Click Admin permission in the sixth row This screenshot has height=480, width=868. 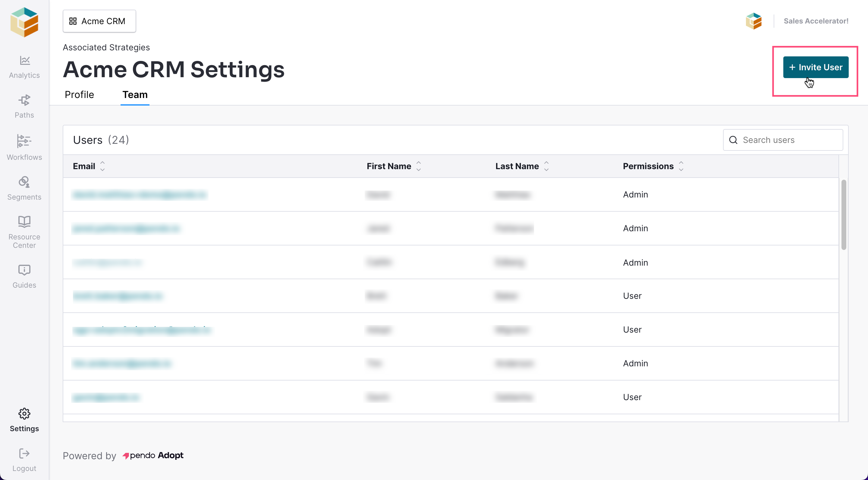tap(635, 363)
